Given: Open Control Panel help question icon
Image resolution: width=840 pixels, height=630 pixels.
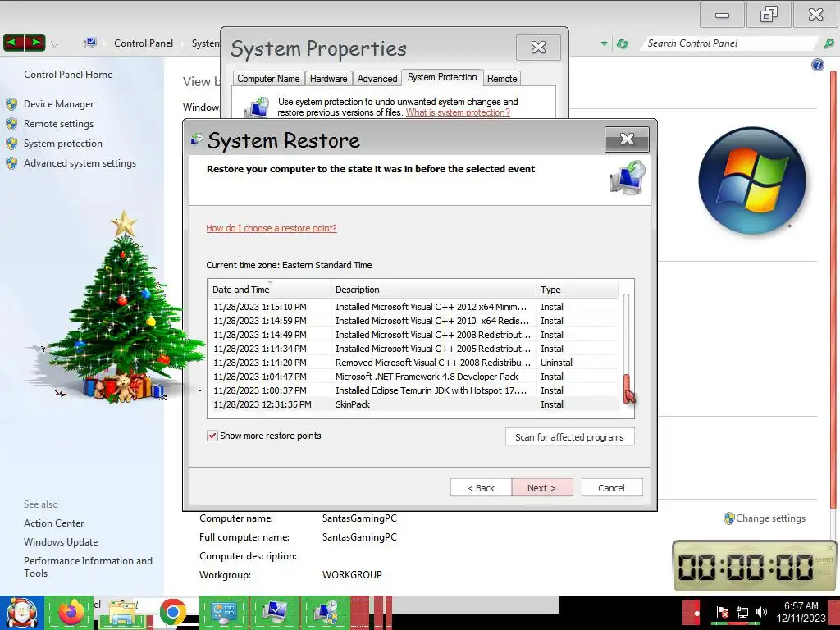Looking at the screenshot, I should click(x=818, y=65).
